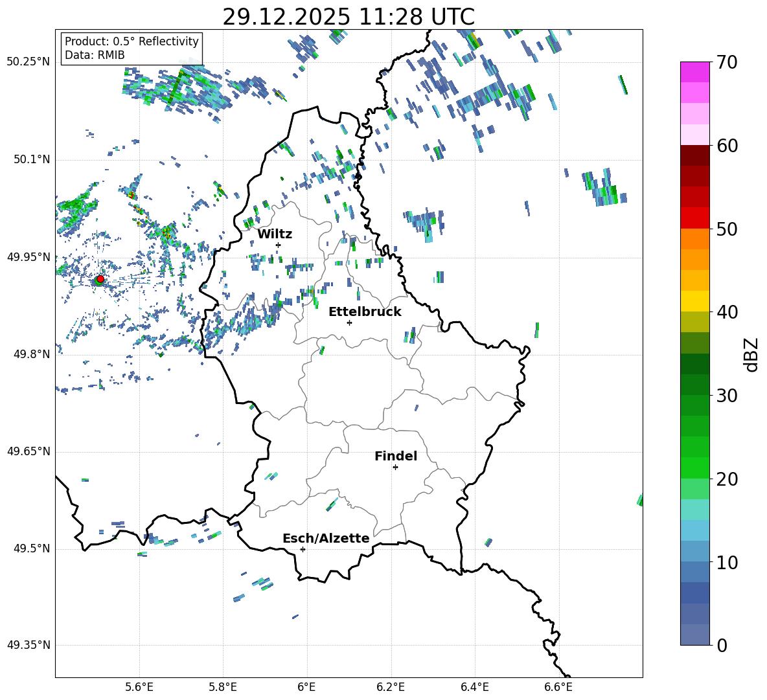Click the 5.6°E longitude tick label
Image resolution: width=767 pixels, height=700 pixels.
[139, 688]
